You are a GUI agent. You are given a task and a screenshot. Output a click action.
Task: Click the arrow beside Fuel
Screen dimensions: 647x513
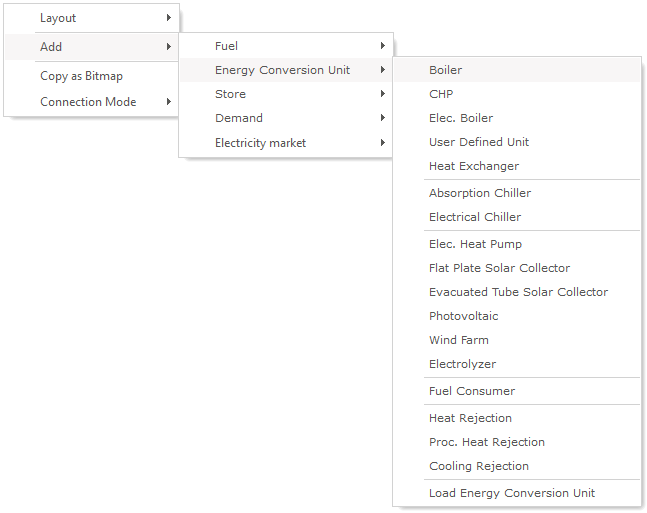[383, 45]
